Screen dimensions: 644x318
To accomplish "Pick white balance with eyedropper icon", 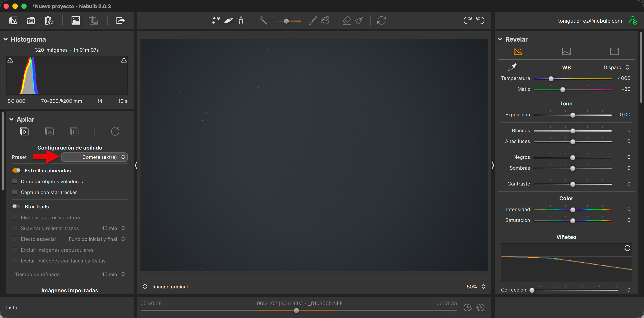I will point(512,67).
